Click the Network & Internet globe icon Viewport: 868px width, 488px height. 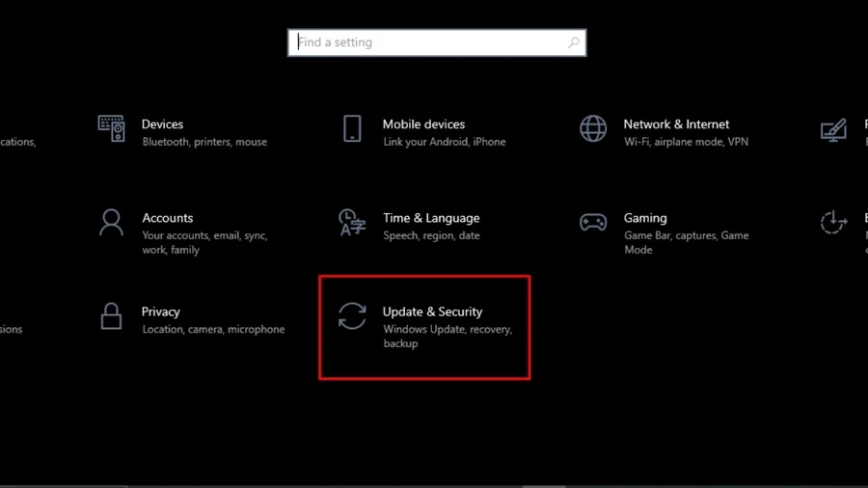coord(593,128)
